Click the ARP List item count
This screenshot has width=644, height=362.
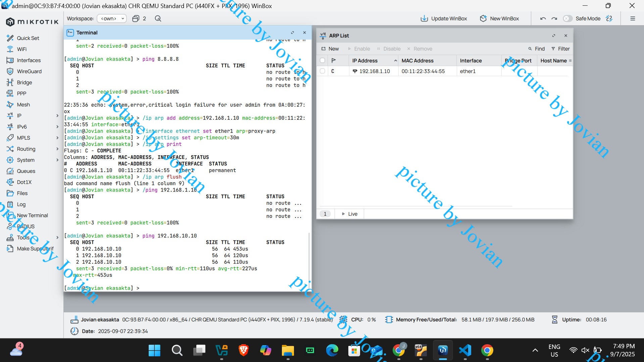point(325,214)
